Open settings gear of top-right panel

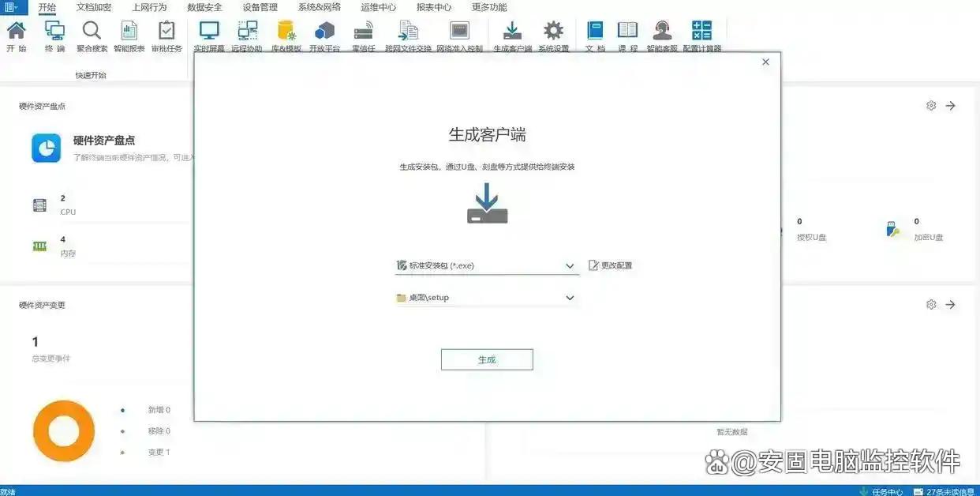tap(931, 105)
